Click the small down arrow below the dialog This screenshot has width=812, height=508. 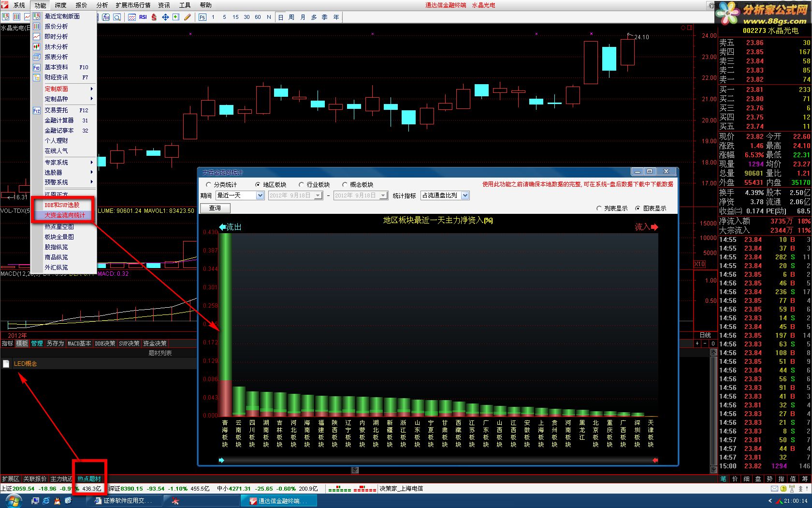click(355, 470)
